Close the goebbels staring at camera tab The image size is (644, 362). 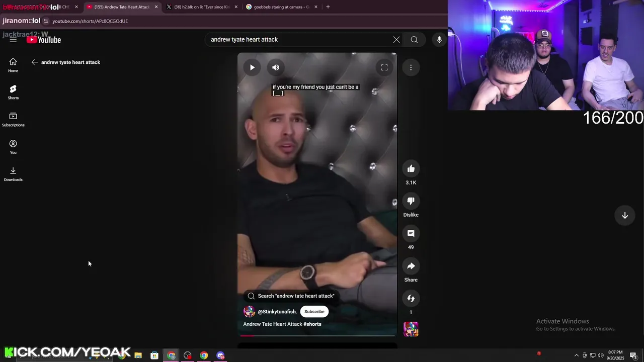[x=316, y=7]
